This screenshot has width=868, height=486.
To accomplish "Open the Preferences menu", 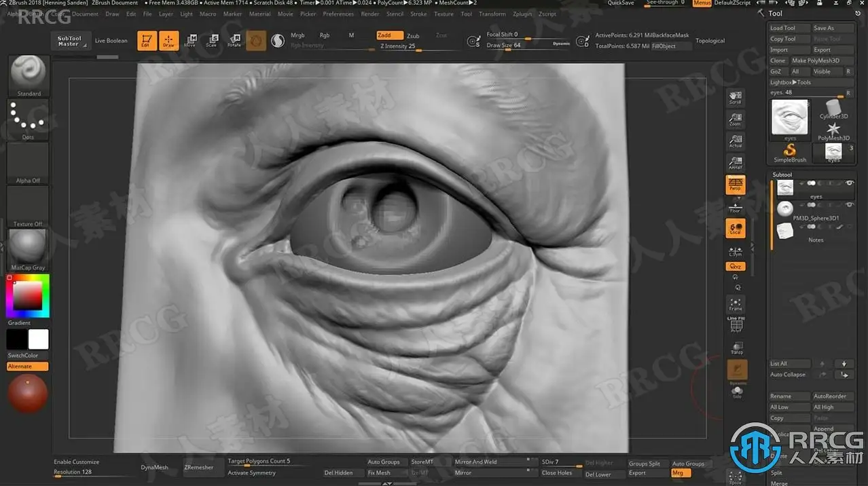I will 338,14.
